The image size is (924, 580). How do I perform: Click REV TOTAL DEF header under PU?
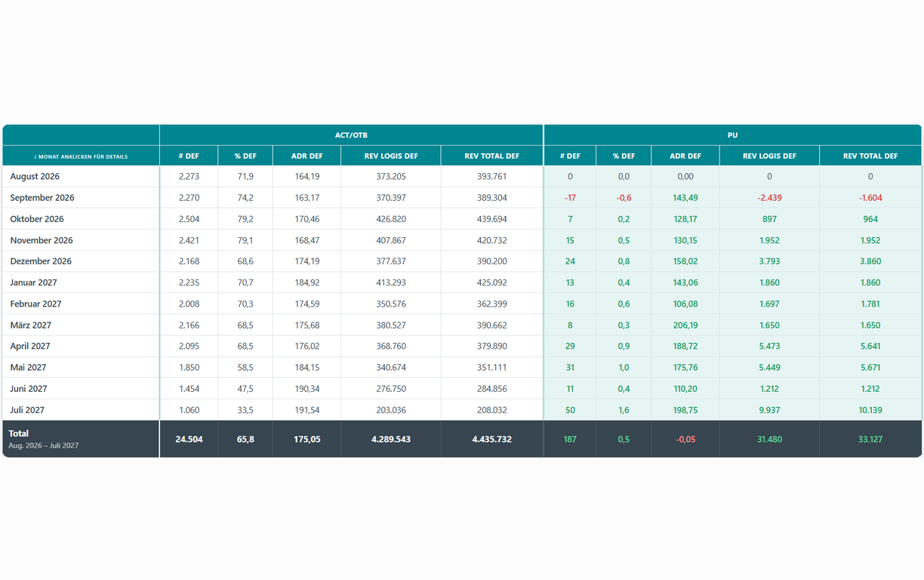(870, 156)
